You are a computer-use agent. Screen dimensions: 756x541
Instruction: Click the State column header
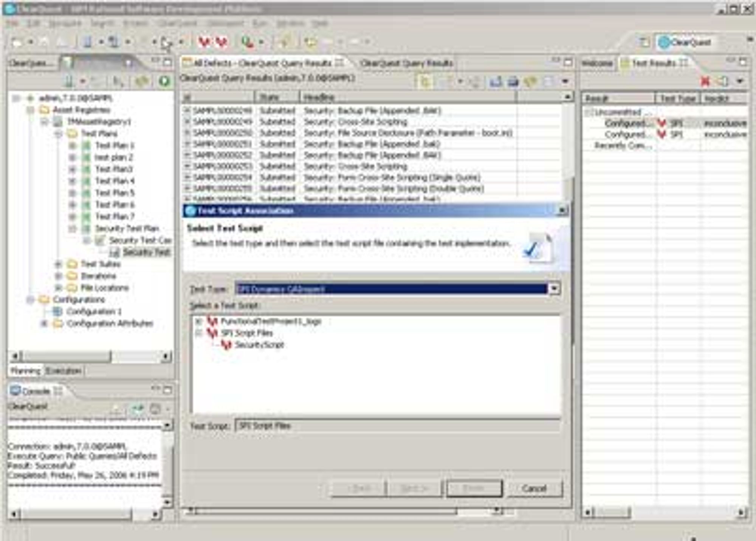tap(277, 98)
